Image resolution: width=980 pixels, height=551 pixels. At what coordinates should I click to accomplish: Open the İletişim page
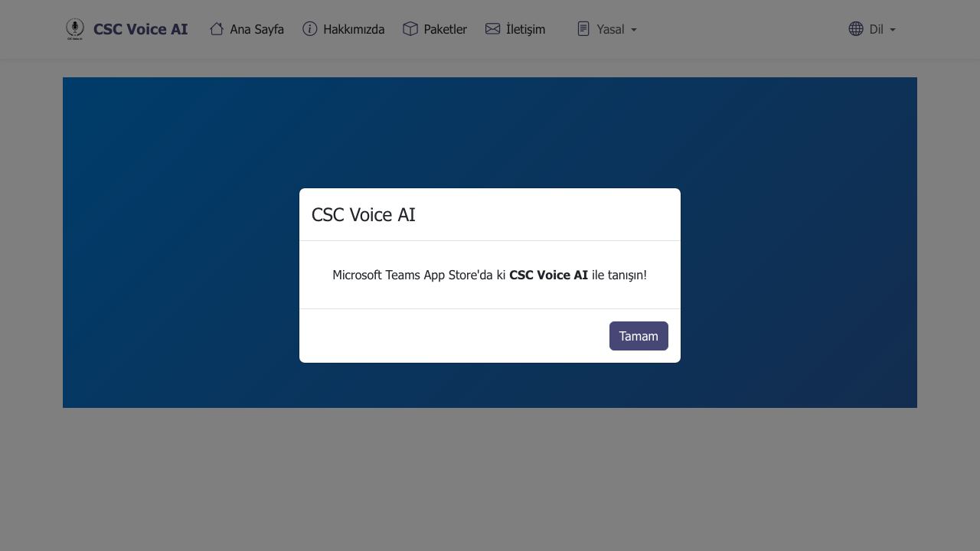(515, 29)
